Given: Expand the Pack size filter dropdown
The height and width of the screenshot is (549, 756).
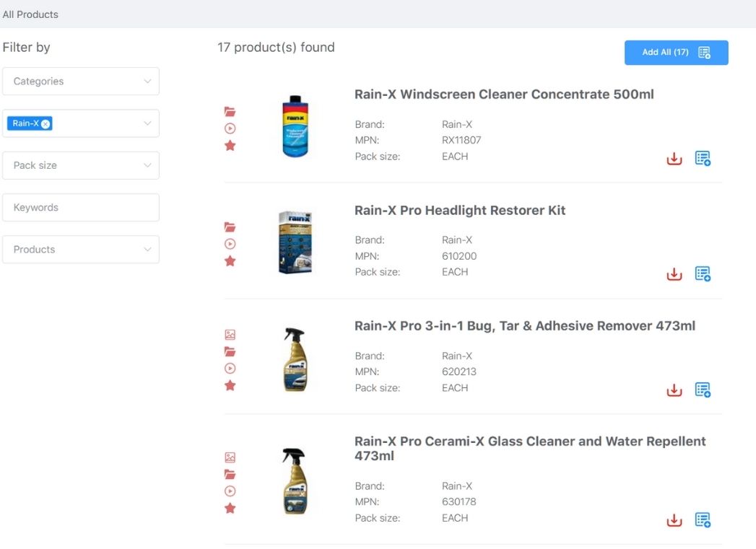Looking at the screenshot, I should click(x=81, y=165).
